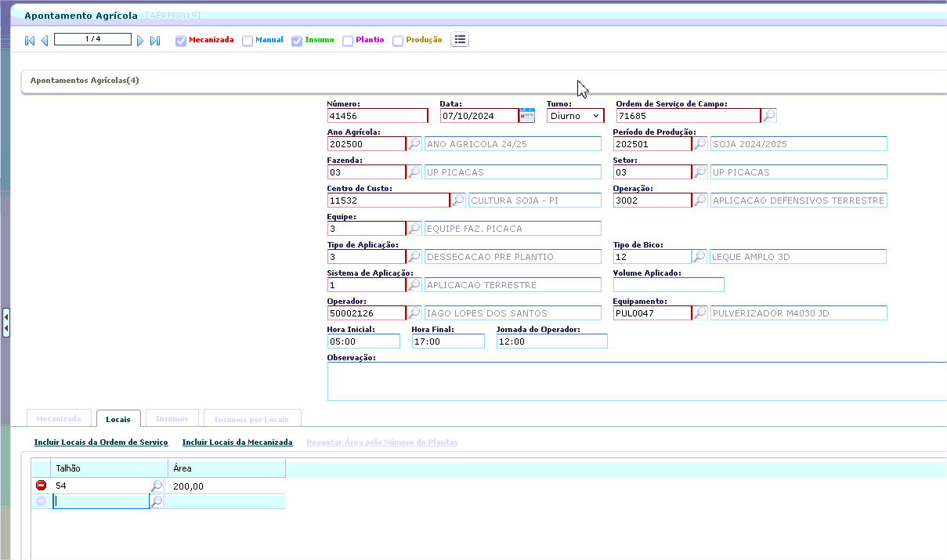
Task: Open the Operação lookup magnifier
Action: [700, 200]
